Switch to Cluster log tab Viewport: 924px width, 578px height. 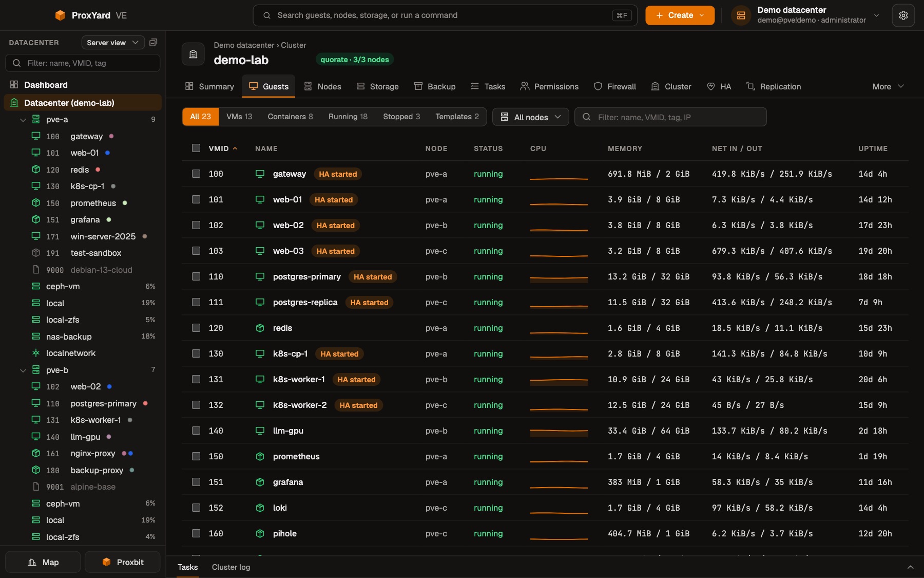[x=231, y=567]
